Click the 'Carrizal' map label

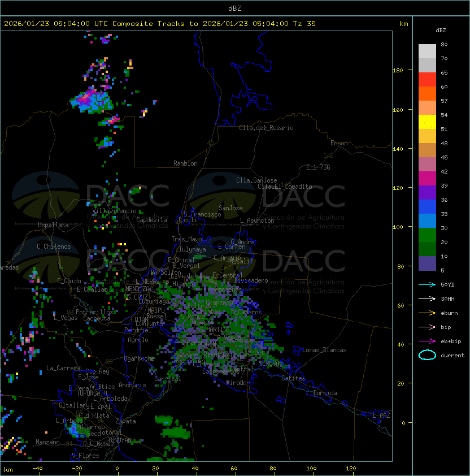[168, 379]
